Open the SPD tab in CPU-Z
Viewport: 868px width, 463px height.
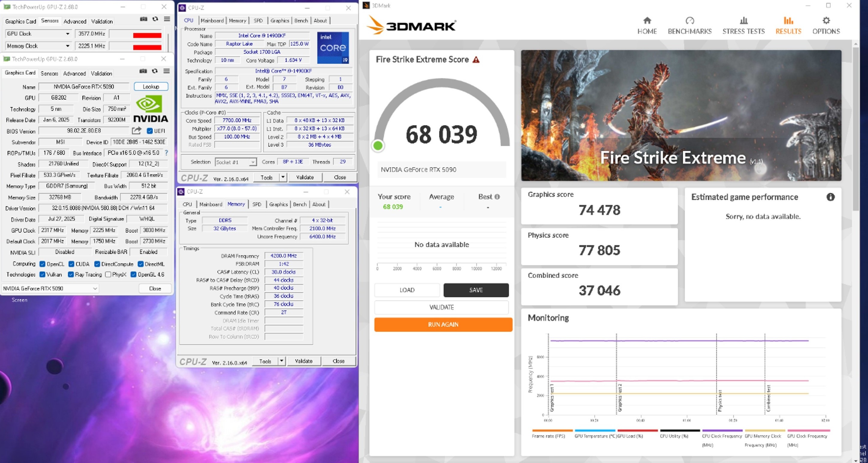coord(257,204)
